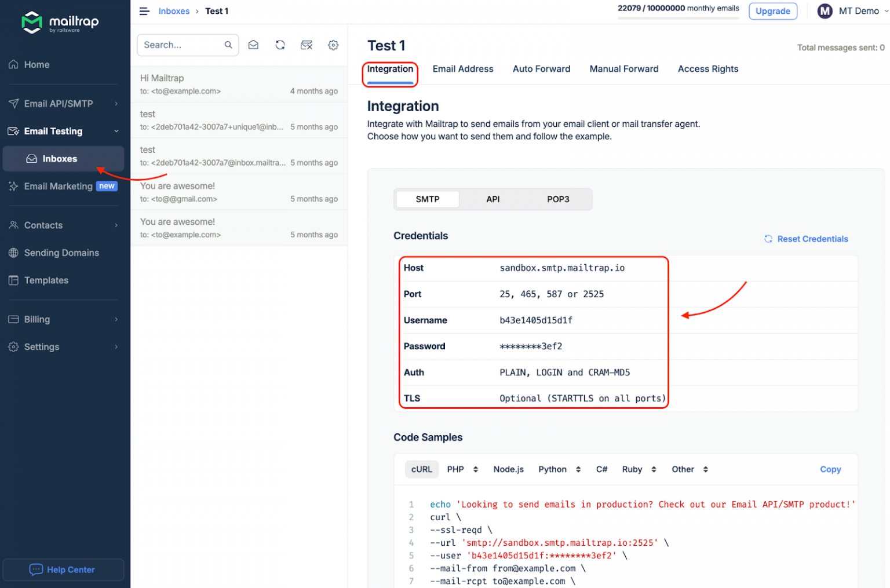Image resolution: width=890 pixels, height=588 pixels.
Task: Expand the Contacts sidebar section
Action: (63, 225)
